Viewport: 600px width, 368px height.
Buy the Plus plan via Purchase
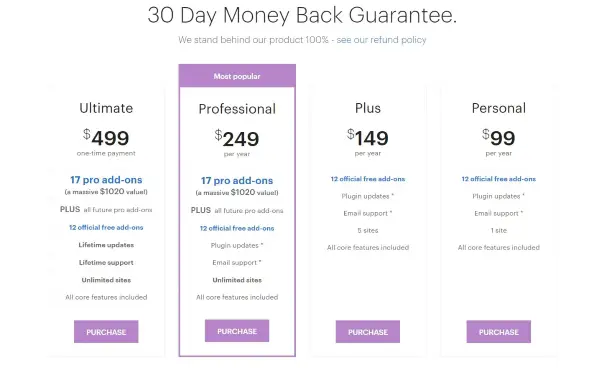pos(368,332)
